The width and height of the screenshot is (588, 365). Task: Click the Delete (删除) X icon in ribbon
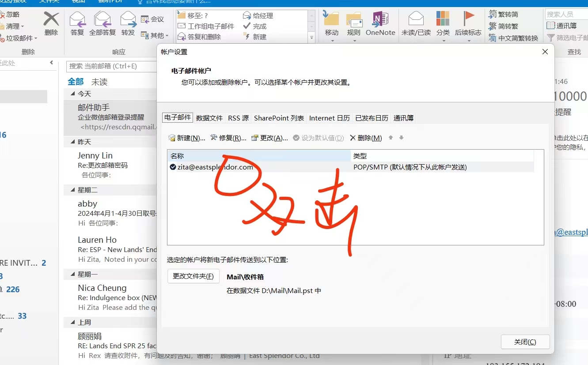51,20
